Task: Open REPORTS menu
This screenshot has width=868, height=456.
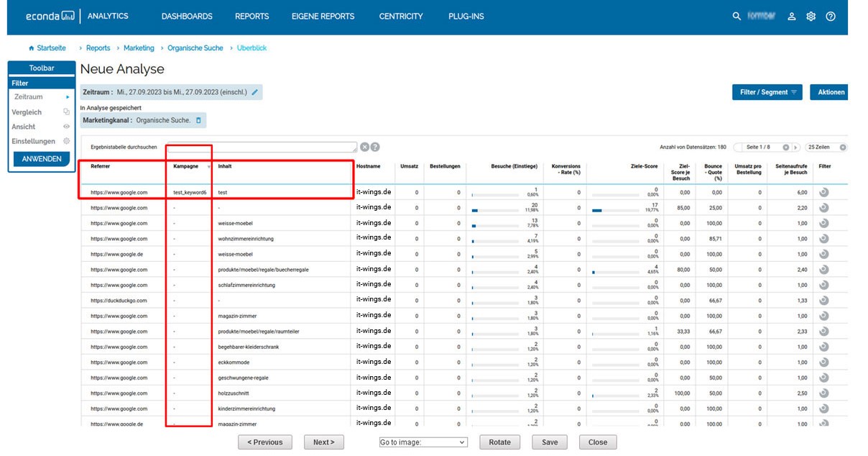Action: tap(251, 16)
